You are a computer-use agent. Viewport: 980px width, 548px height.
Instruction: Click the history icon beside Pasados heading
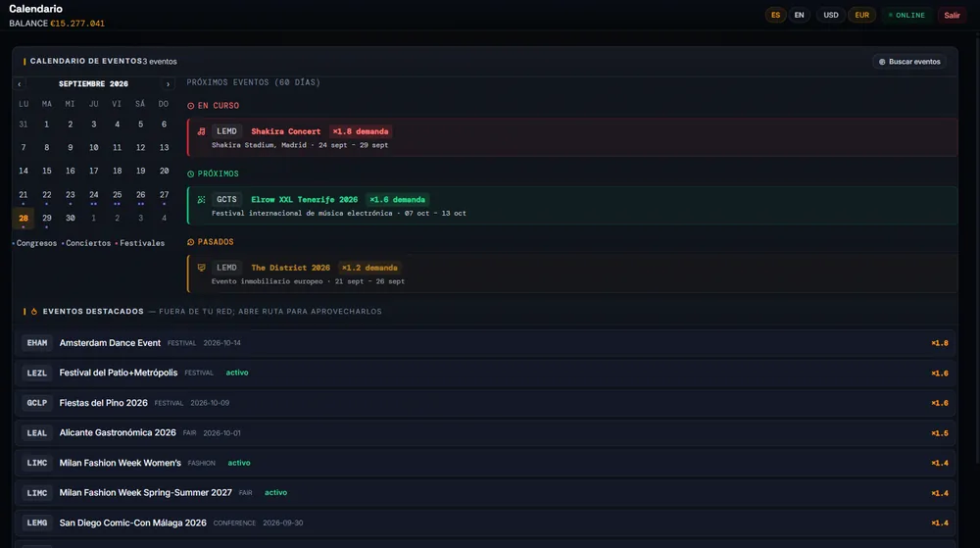[x=191, y=242]
